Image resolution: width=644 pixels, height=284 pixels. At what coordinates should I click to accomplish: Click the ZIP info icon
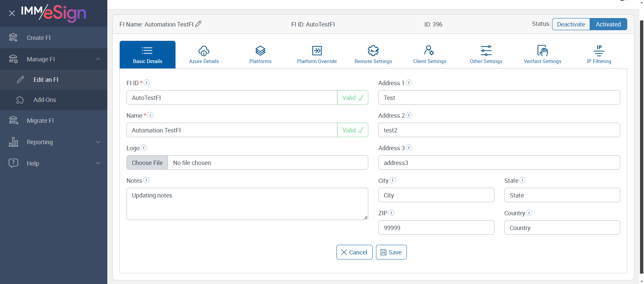pos(391,213)
